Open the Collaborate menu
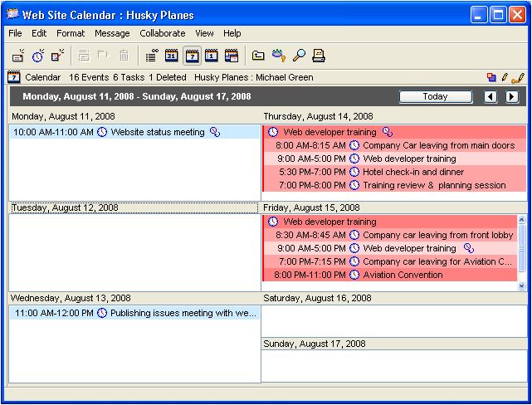This screenshot has width=532, height=405. pyautogui.click(x=163, y=33)
